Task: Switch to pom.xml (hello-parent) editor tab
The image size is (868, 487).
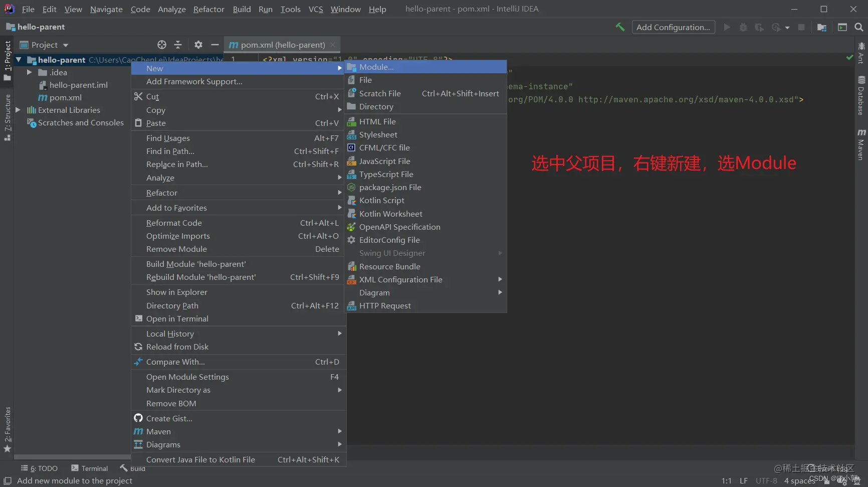Action: tap(282, 45)
